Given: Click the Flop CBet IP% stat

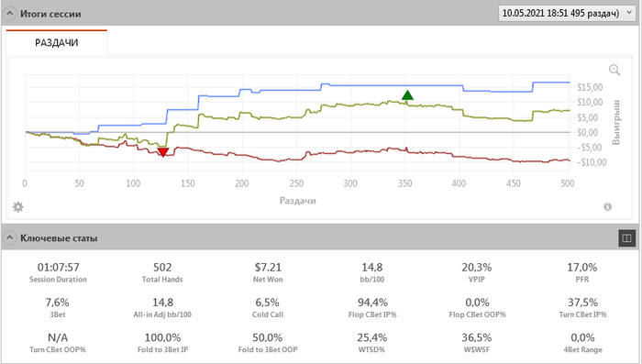Looking at the screenshot, I should click(x=372, y=308).
